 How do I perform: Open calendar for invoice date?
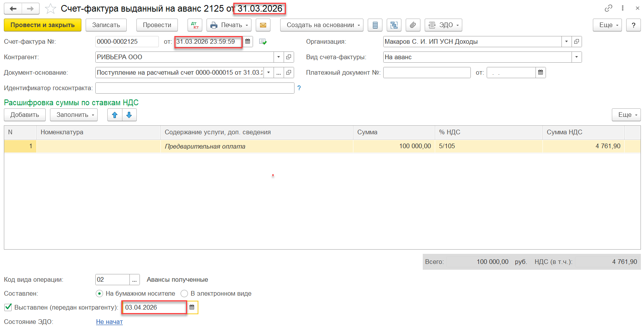pos(248,41)
